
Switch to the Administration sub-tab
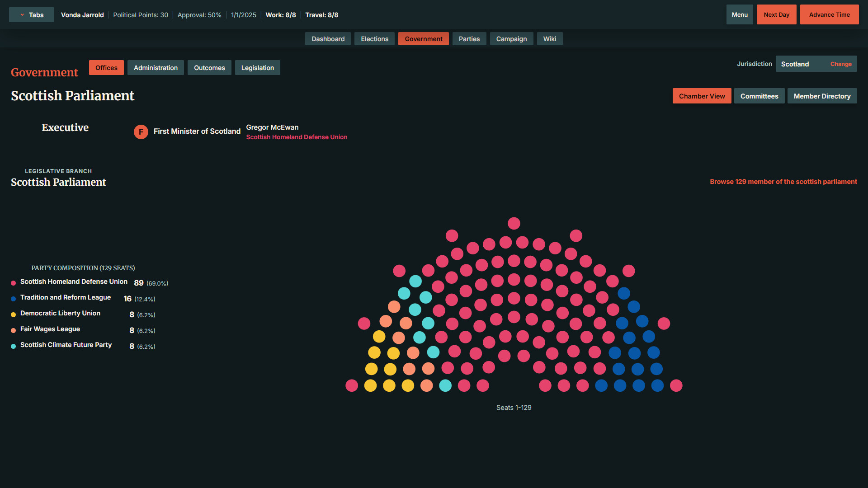[156, 68]
